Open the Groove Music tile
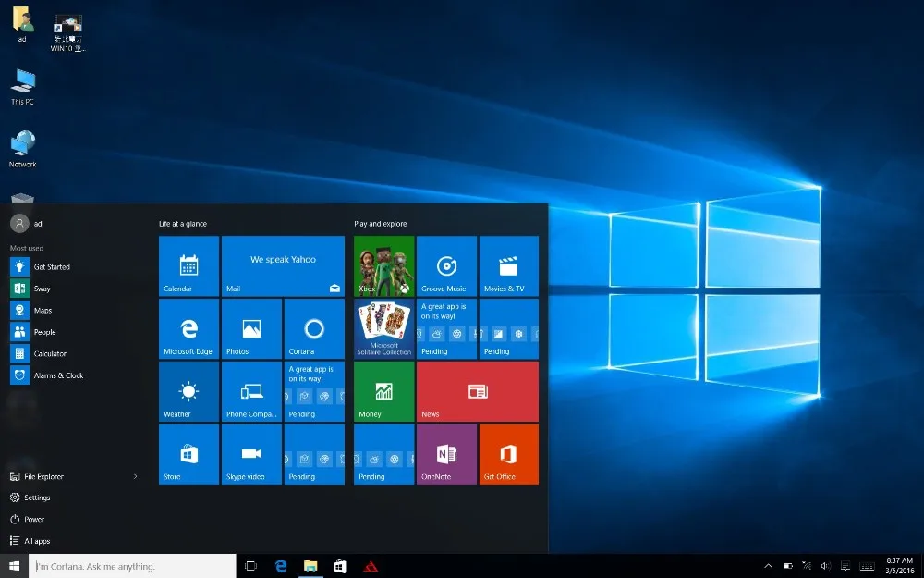Image resolution: width=924 pixels, height=578 pixels. click(446, 265)
